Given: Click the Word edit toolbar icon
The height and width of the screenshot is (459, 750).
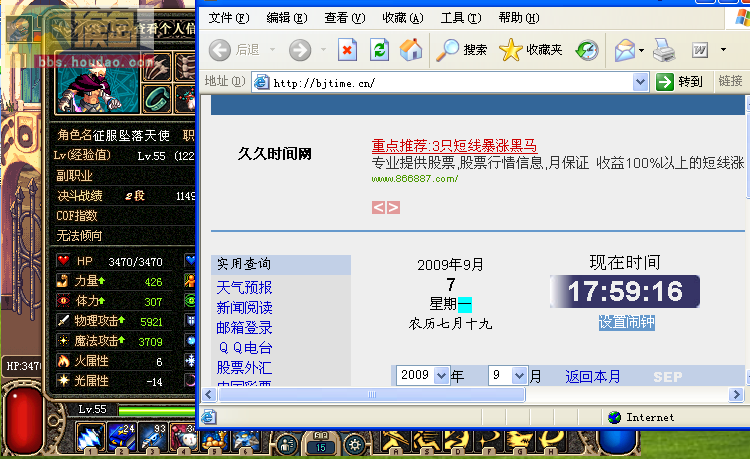Looking at the screenshot, I should pos(700,50).
